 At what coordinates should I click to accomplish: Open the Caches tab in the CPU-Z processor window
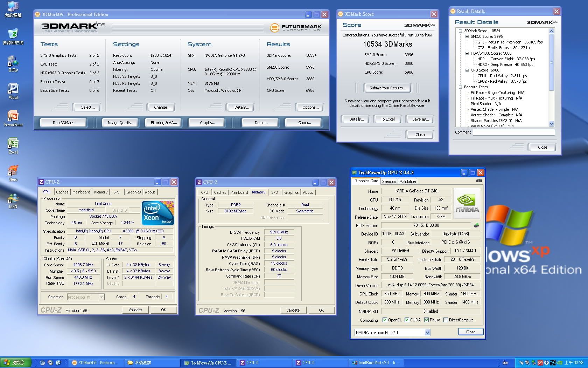tap(62, 192)
